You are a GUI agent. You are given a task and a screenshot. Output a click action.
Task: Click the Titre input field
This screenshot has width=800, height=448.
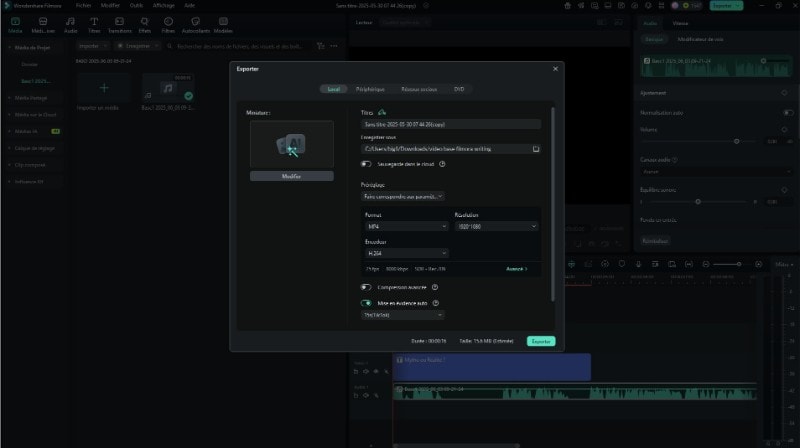451,125
